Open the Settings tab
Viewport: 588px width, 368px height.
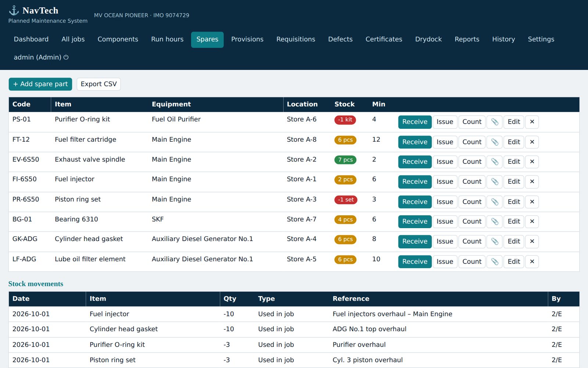pyautogui.click(x=541, y=39)
